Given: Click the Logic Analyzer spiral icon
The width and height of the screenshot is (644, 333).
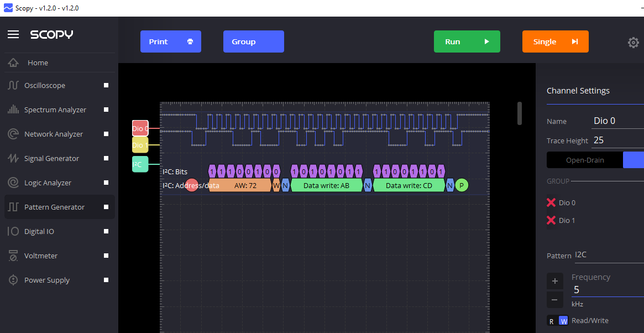Looking at the screenshot, I should (x=13, y=183).
